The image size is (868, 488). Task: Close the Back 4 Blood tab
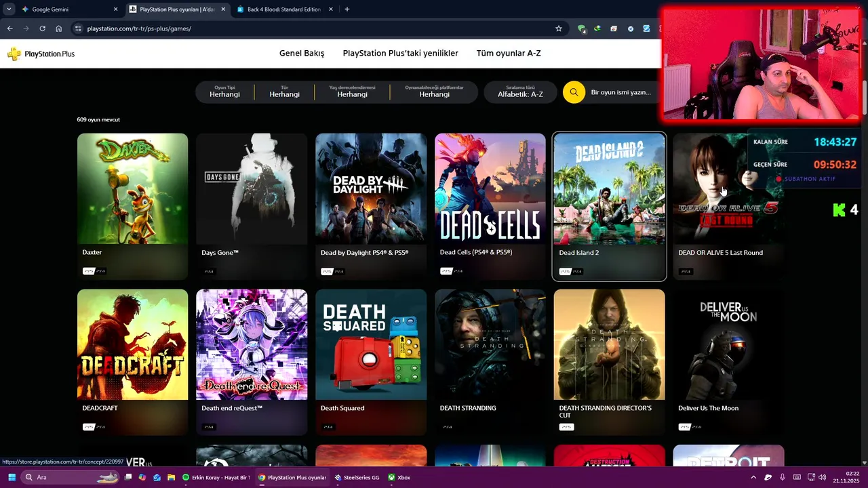coord(331,9)
